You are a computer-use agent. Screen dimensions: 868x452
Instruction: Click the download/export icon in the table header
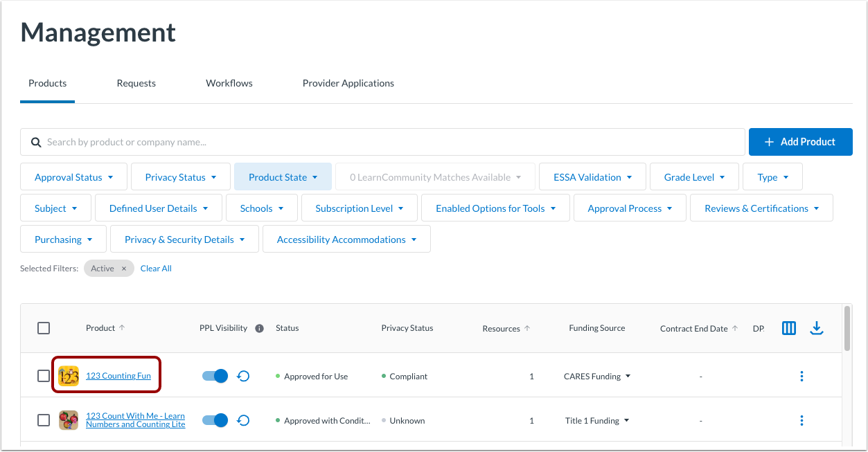[817, 327]
